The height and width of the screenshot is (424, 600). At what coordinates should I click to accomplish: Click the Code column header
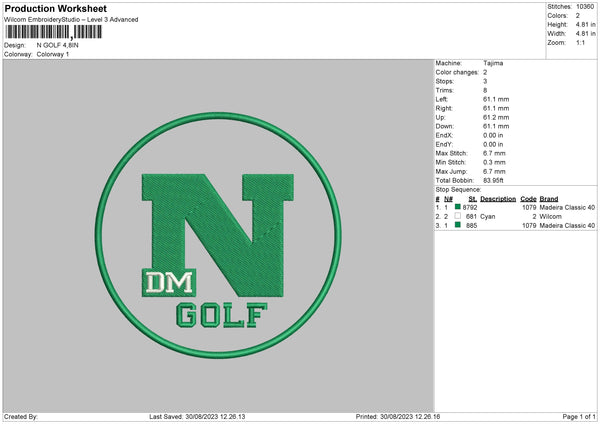pyautogui.click(x=529, y=198)
